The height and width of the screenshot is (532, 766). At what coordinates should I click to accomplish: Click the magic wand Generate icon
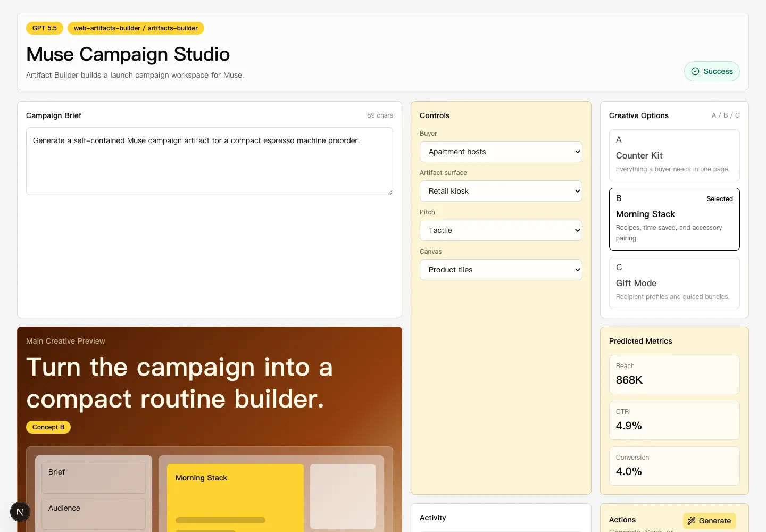[x=692, y=521]
